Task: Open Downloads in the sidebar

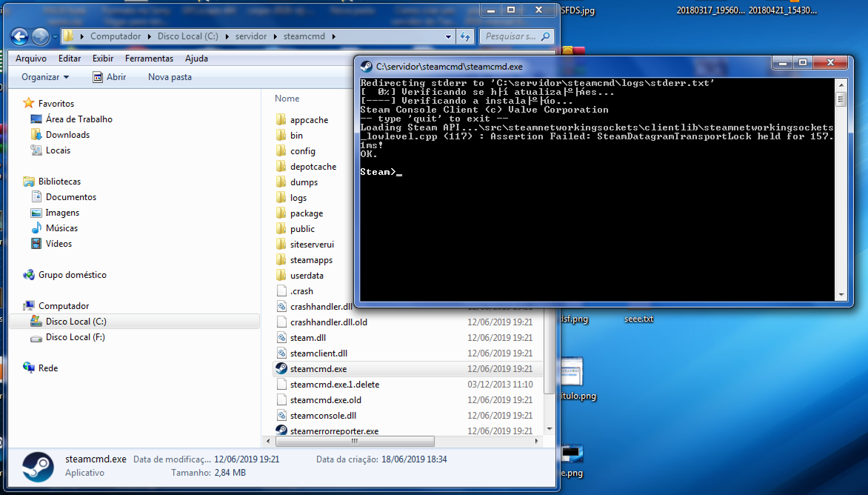Action: click(x=67, y=135)
